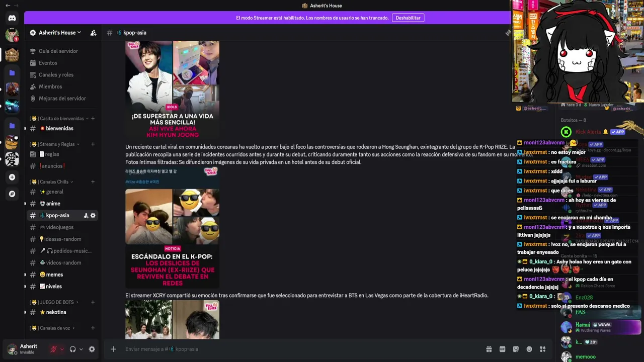
Task: Switch to the nekotina channel
Action: [x=62, y=312]
